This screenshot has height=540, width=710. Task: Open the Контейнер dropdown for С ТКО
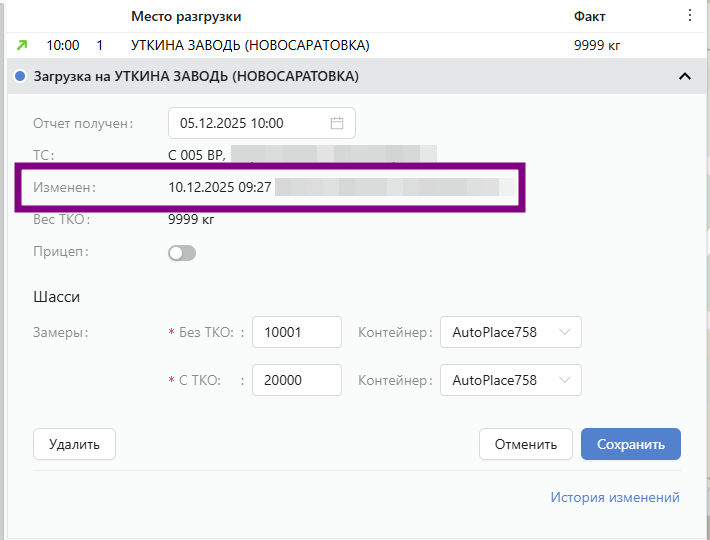pos(510,380)
